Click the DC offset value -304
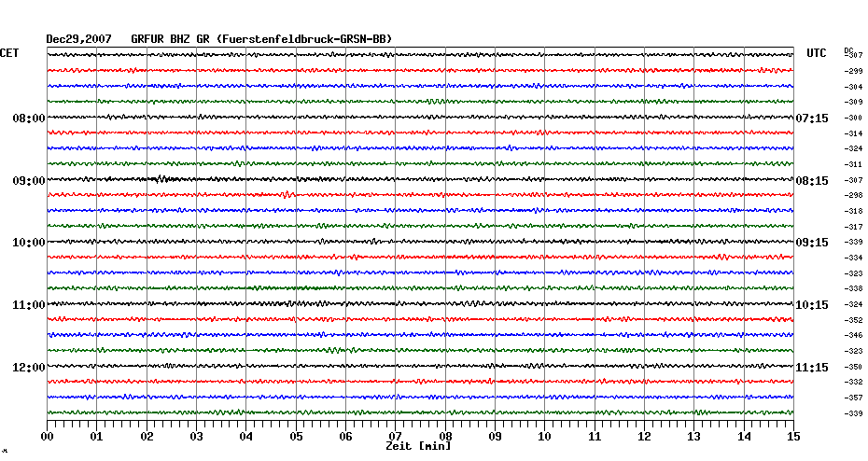This screenshot has width=868, height=461. click(x=854, y=87)
